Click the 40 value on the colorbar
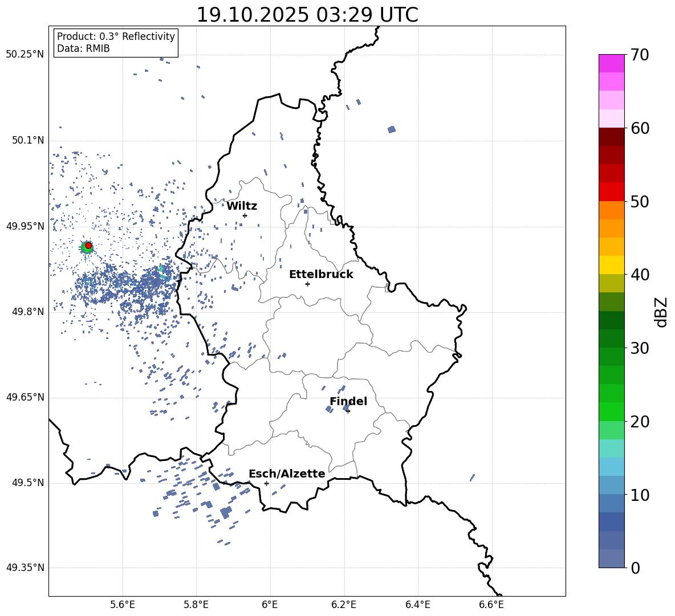 (x=640, y=275)
